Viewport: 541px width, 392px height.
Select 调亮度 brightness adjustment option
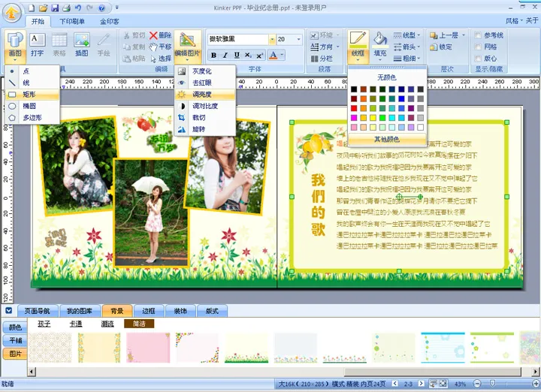click(202, 95)
